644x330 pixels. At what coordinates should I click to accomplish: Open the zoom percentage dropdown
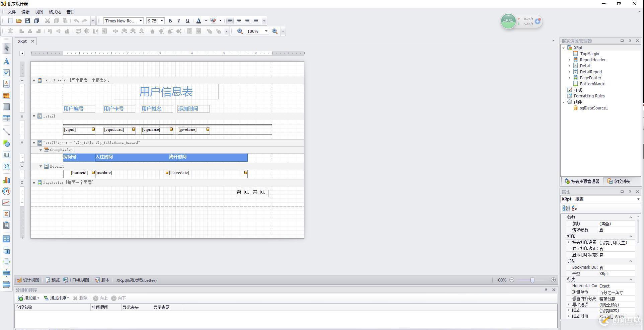click(x=266, y=31)
